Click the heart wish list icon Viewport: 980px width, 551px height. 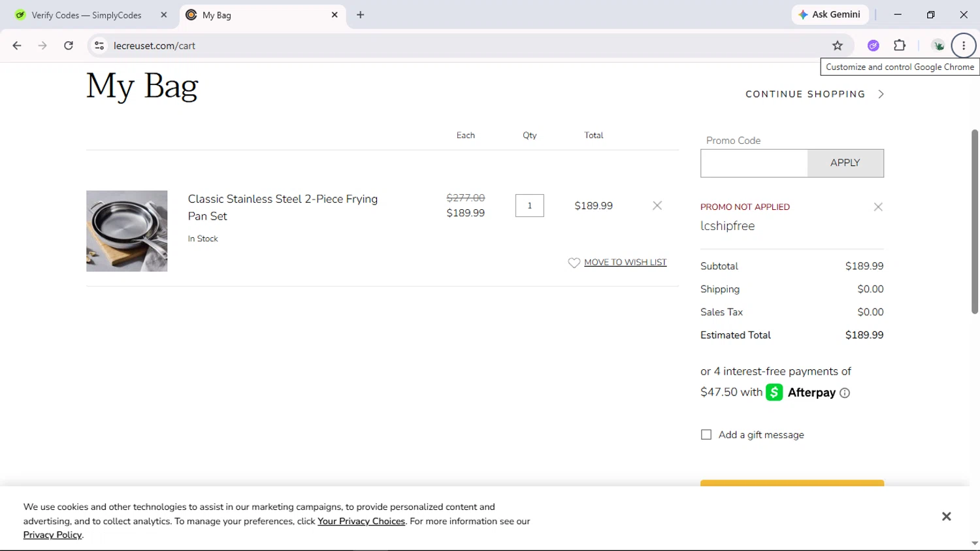pyautogui.click(x=574, y=263)
